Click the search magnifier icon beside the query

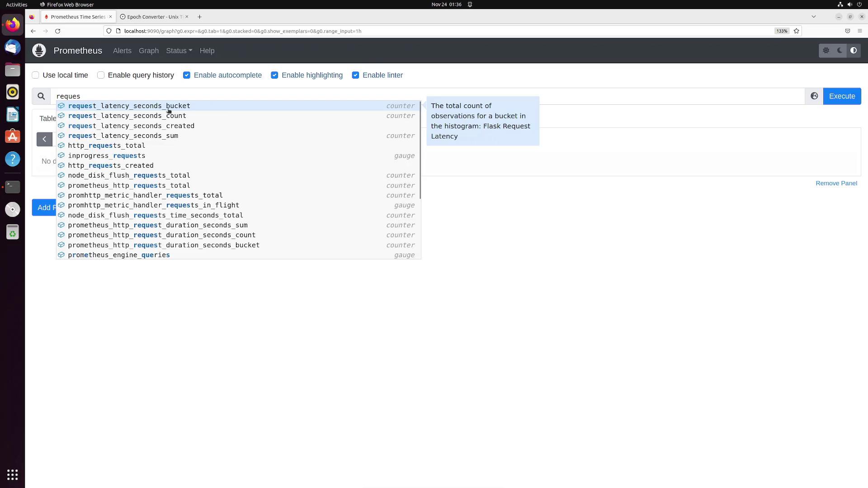pyautogui.click(x=41, y=96)
